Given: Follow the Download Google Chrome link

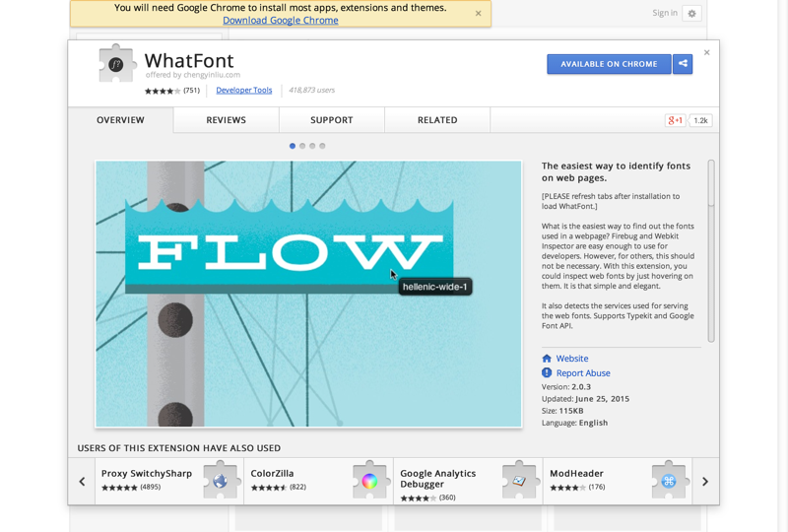Looking at the screenshot, I should [x=281, y=20].
